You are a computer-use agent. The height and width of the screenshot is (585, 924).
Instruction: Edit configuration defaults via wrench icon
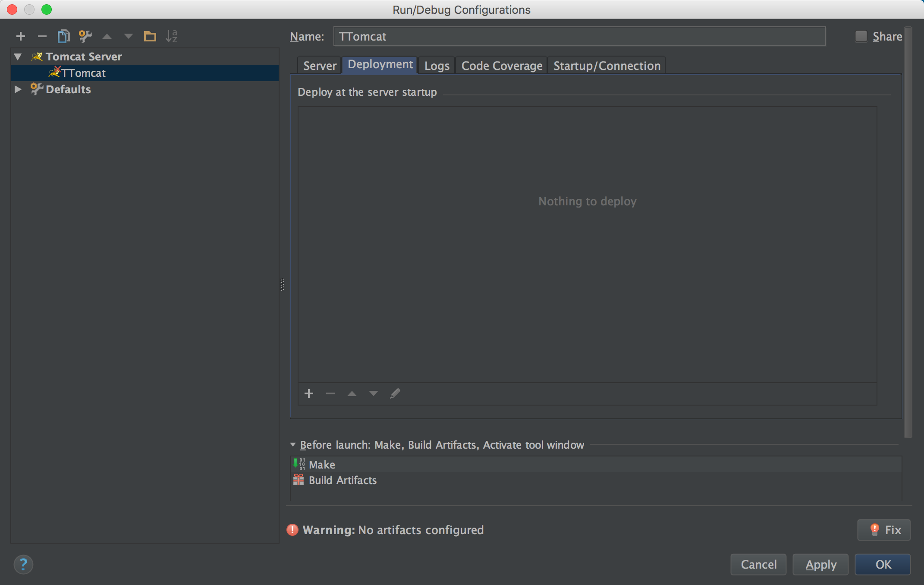click(x=85, y=36)
